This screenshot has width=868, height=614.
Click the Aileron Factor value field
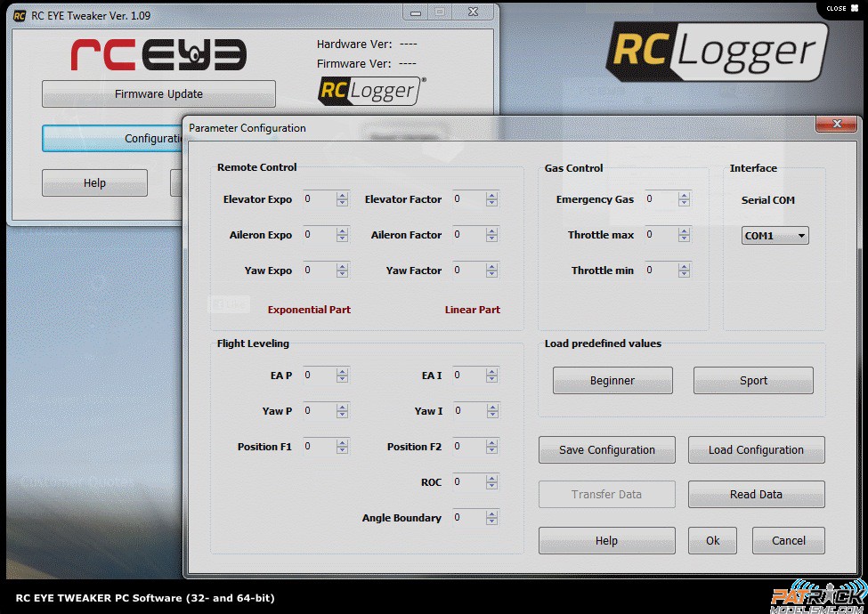(x=469, y=235)
